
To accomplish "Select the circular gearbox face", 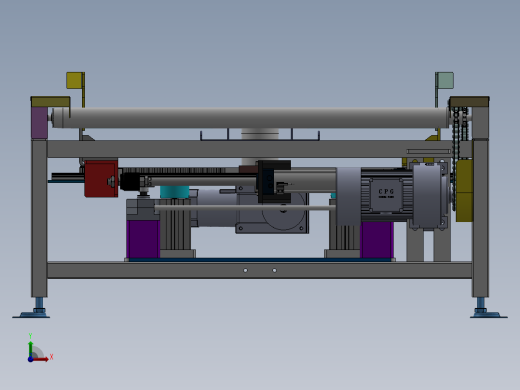I will click(284, 212).
